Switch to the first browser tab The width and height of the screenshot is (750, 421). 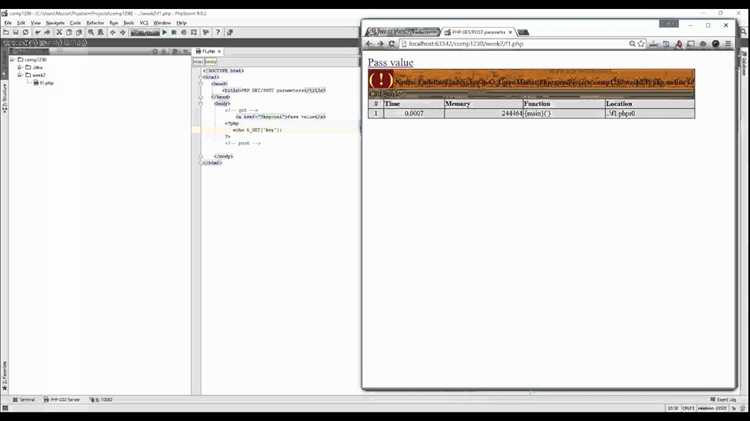(402, 32)
